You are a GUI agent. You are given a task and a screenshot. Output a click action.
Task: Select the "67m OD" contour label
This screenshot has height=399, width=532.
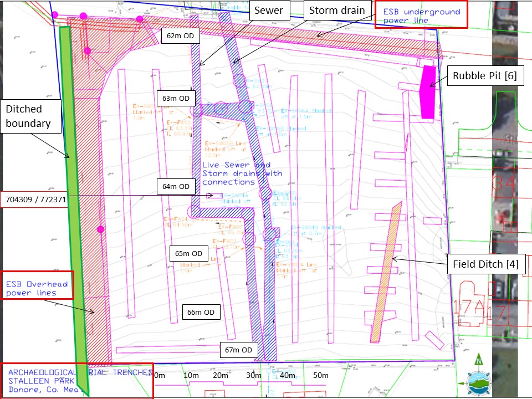[x=239, y=350]
